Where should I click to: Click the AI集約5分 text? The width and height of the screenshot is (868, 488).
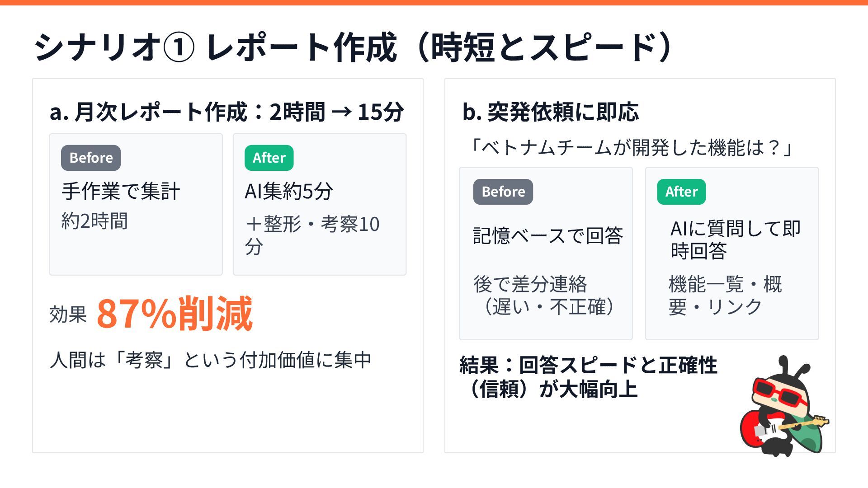289,191
